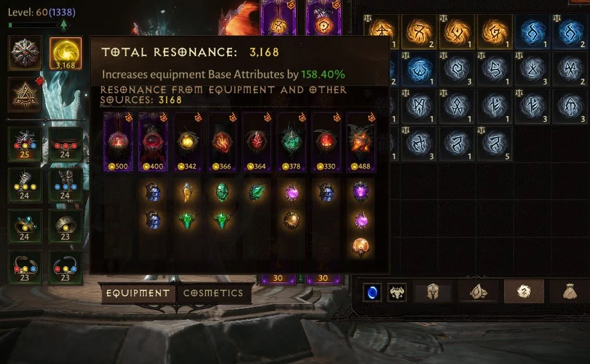Select the gray rune stacked with 5
The width and height of the screenshot is (590, 364).
click(x=495, y=144)
